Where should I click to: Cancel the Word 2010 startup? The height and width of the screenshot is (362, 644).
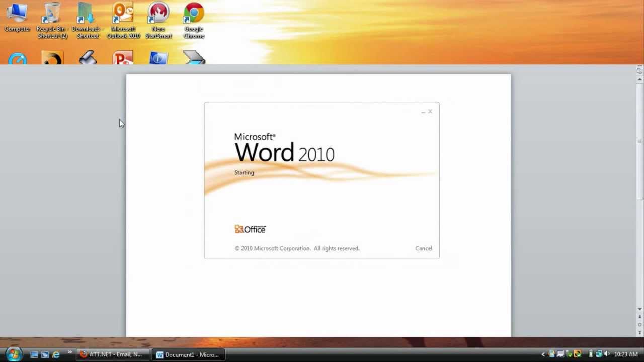coord(424,248)
